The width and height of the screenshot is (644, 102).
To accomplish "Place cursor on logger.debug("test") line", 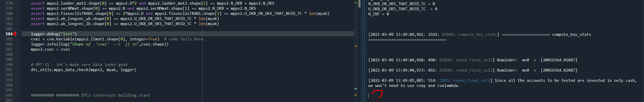I will [54, 34].
